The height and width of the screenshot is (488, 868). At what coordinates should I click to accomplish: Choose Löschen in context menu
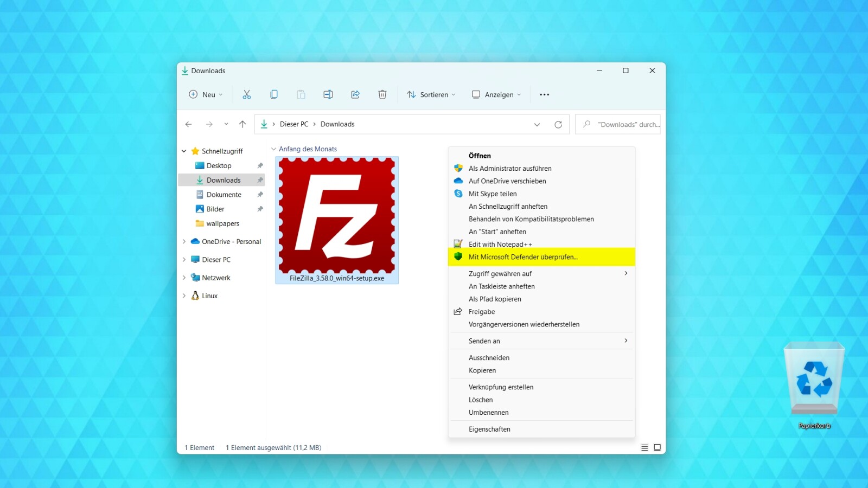click(541, 400)
